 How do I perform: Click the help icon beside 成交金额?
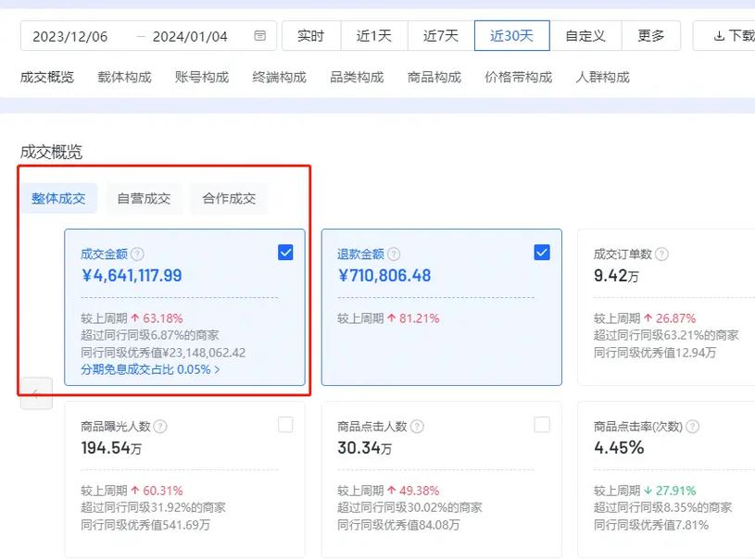tap(138, 254)
